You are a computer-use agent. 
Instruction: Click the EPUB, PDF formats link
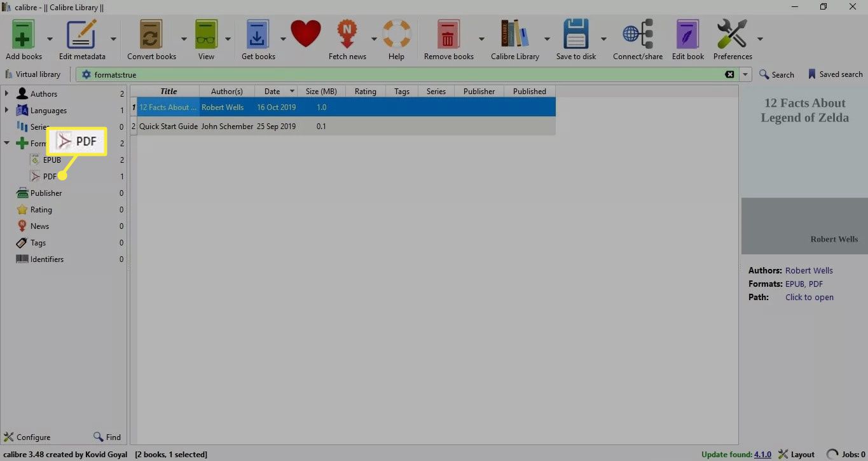point(804,284)
